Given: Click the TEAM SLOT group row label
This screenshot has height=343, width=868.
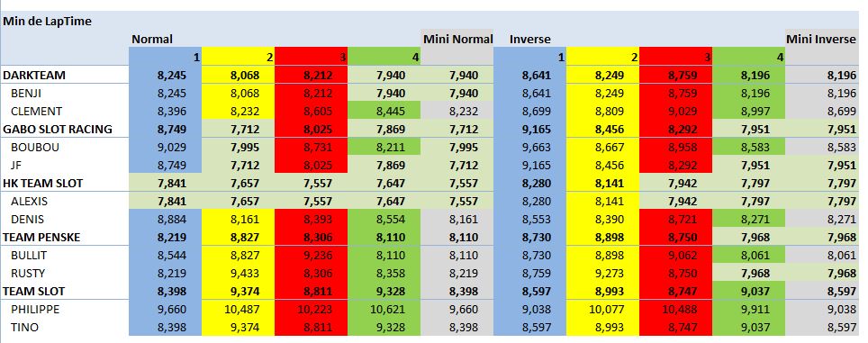Looking at the screenshot, I should click(x=34, y=291).
